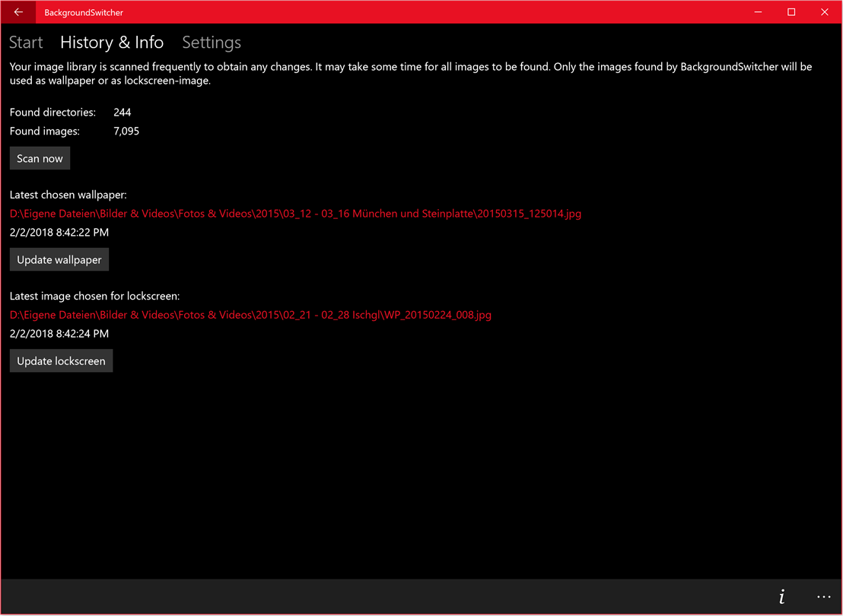Open the latest lockscreen image path link
The image size is (843, 616).
coord(250,315)
